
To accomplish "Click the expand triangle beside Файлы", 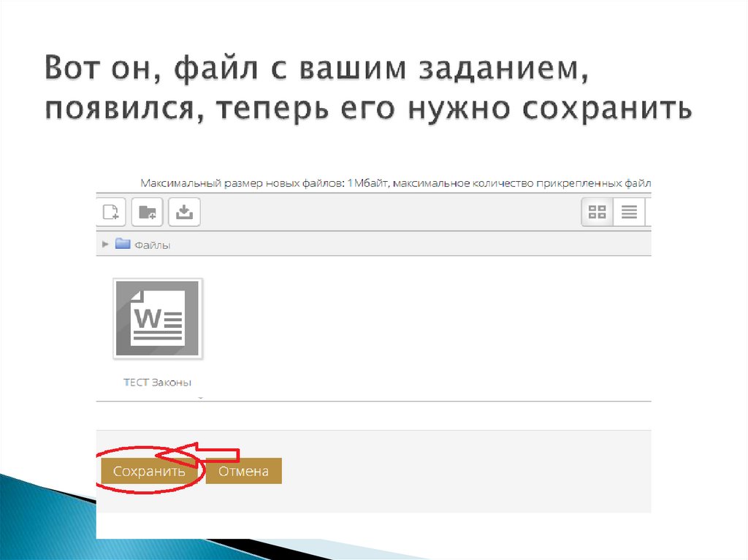I will (105, 244).
